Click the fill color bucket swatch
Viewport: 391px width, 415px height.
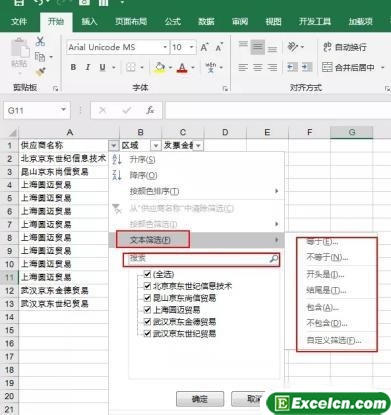point(160,68)
